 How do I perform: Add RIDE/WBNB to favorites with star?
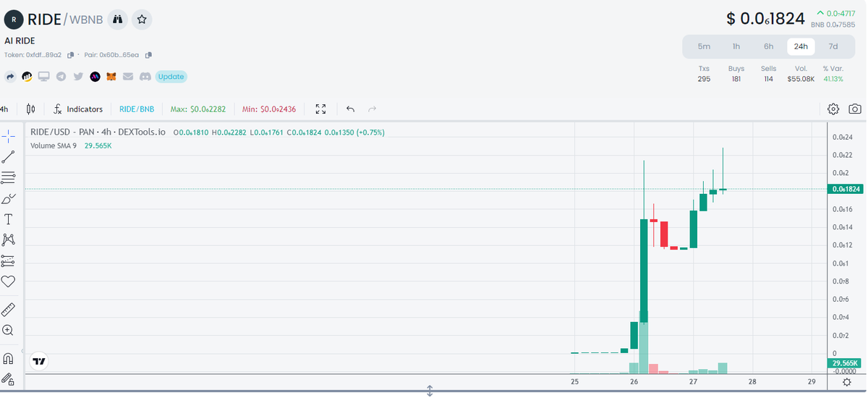142,20
